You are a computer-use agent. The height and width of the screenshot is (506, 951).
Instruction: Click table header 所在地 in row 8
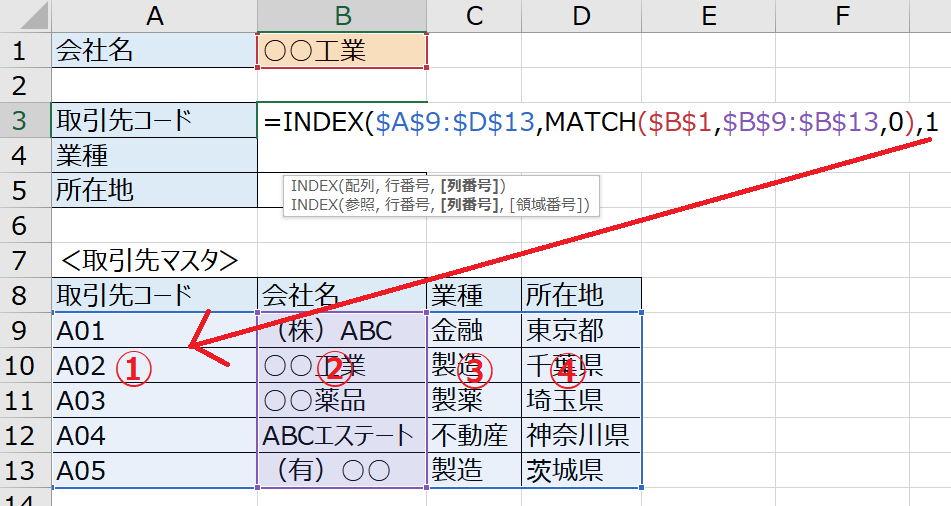[582, 295]
